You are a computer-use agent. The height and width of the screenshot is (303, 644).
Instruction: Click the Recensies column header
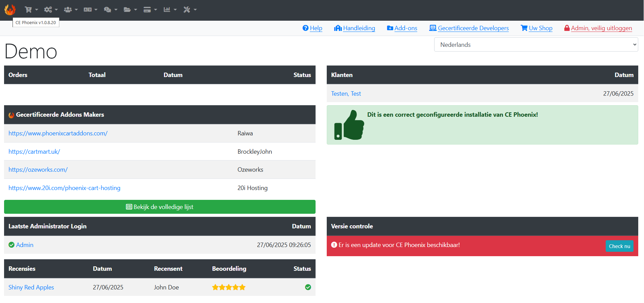[22, 269]
